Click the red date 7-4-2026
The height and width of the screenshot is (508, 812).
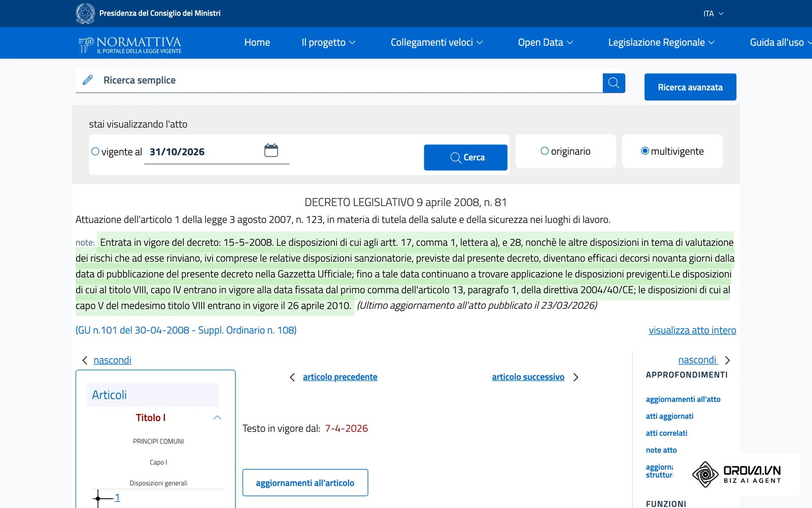point(347,428)
